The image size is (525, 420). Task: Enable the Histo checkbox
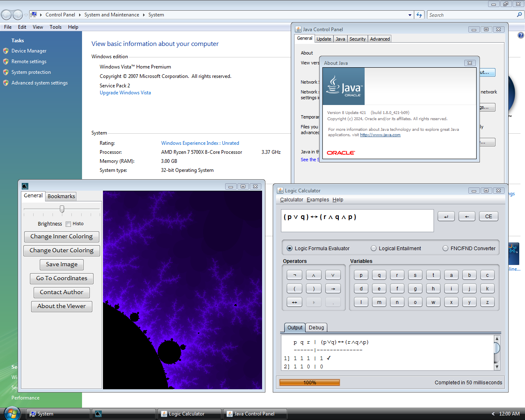(68, 224)
